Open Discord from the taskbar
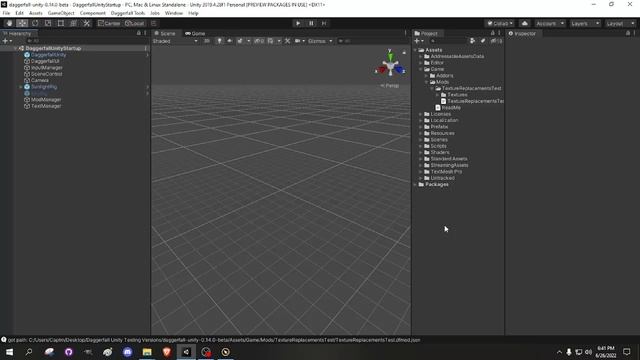 [127, 352]
